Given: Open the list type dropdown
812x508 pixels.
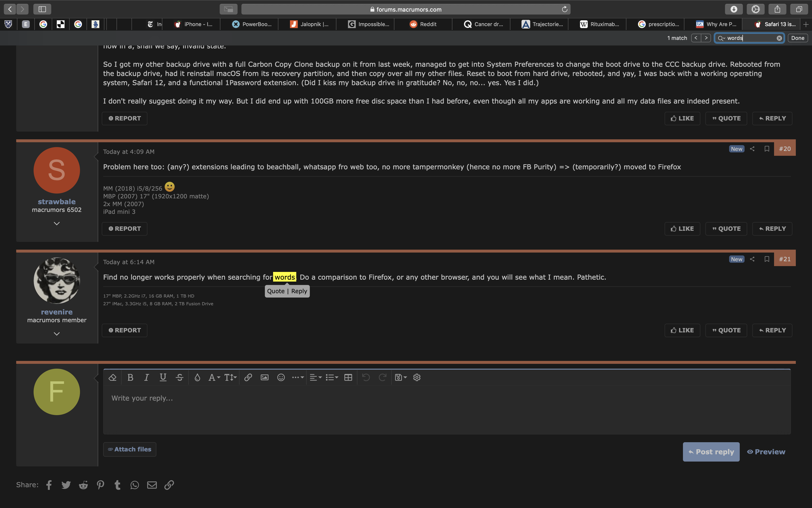Looking at the screenshot, I should [x=332, y=377].
